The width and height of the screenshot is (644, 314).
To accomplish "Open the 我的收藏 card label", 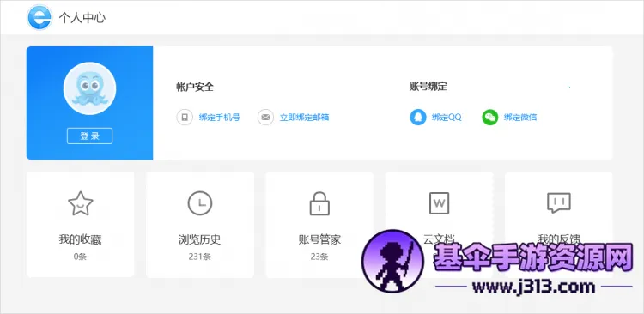I will tap(80, 239).
